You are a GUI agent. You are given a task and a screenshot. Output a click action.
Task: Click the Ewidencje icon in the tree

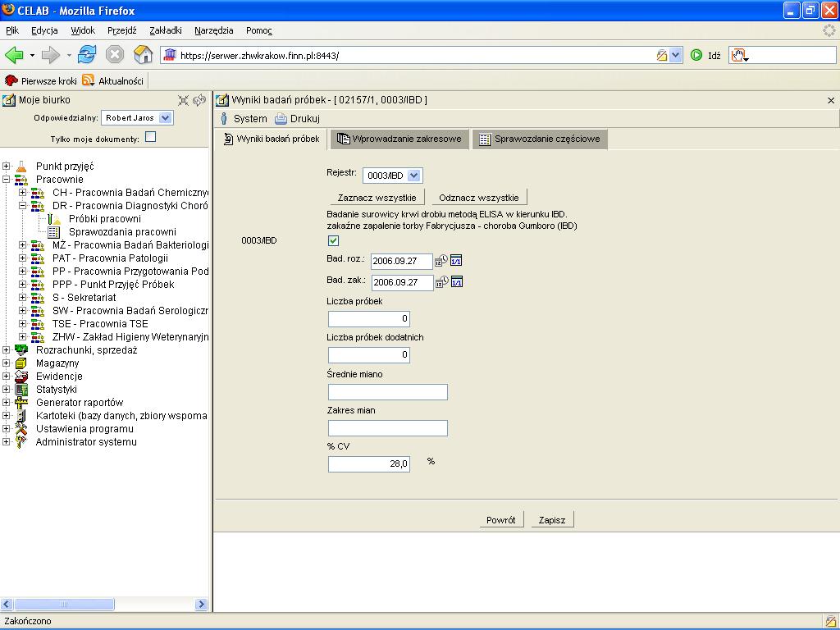point(21,376)
